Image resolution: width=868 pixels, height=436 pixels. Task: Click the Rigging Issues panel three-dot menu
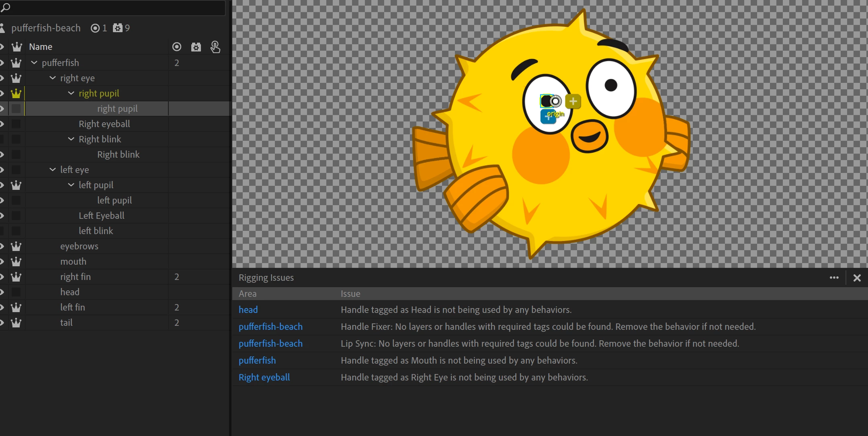click(834, 278)
